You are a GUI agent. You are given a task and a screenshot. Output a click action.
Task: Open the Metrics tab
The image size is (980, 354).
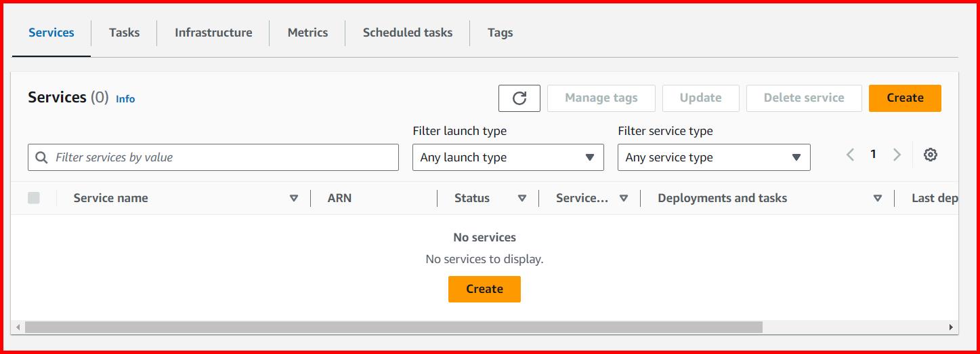tap(307, 33)
